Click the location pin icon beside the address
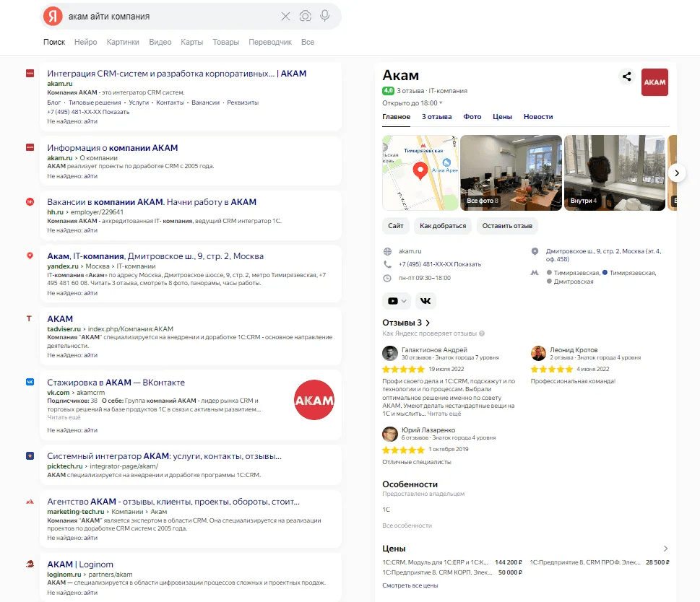The height and width of the screenshot is (602, 700). pyautogui.click(x=535, y=251)
